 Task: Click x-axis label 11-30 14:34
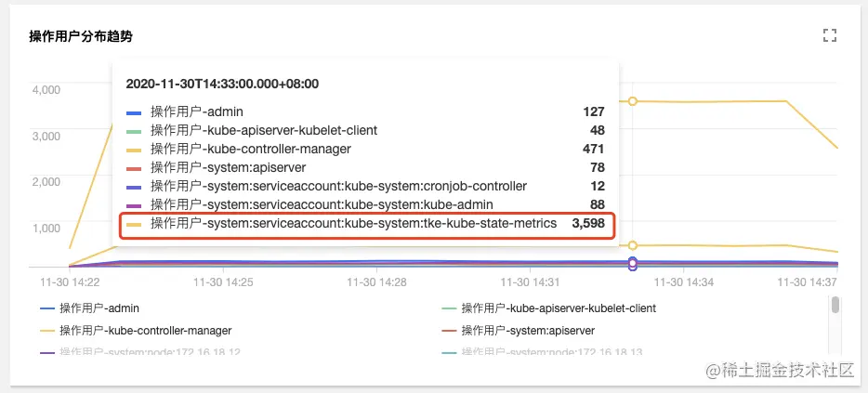point(684,282)
